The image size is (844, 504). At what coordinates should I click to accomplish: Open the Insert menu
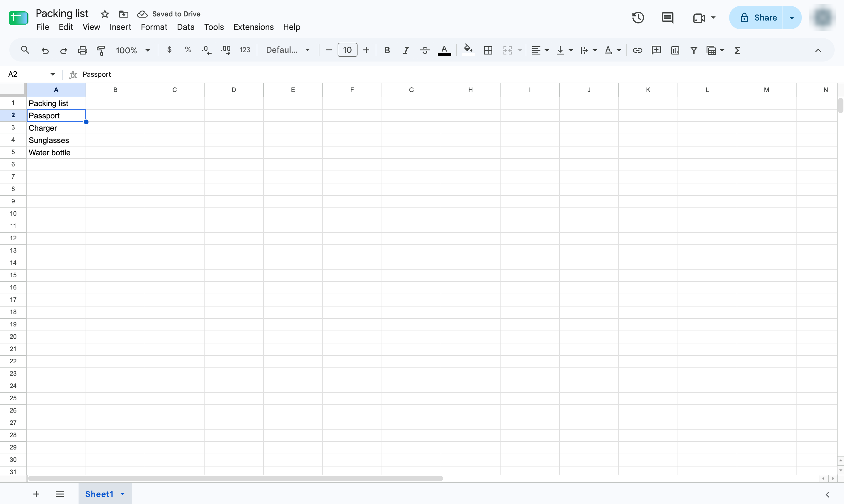(x=120, y=27)
